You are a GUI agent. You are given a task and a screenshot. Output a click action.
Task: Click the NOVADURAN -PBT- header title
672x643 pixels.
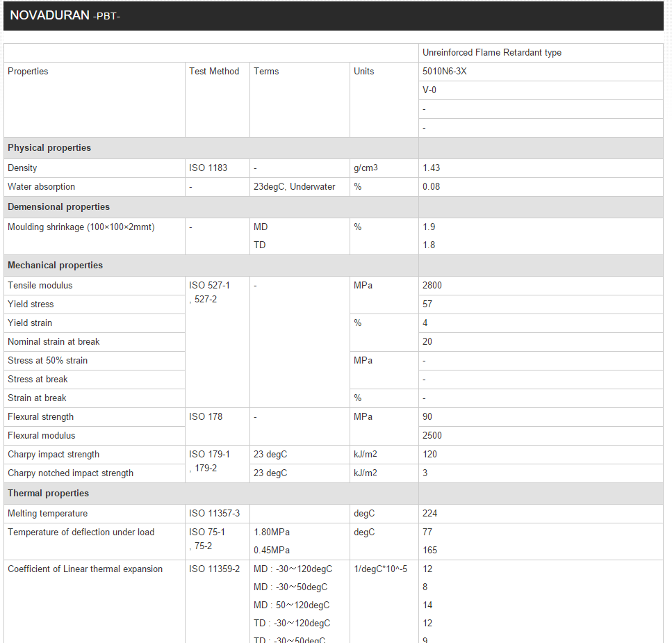coord(65,15)
